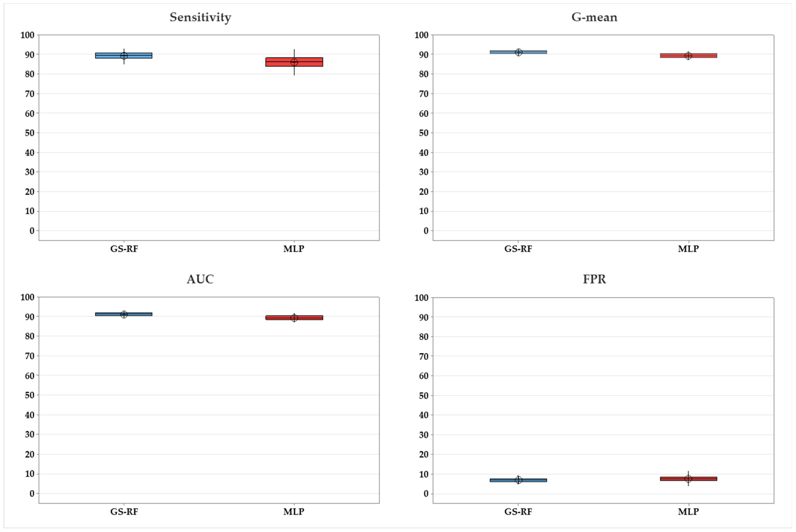Image resolution: width=796 pixels, height=532 pixels.
Task: Click the Sensitivity chart title
Action: pos(200,17)
